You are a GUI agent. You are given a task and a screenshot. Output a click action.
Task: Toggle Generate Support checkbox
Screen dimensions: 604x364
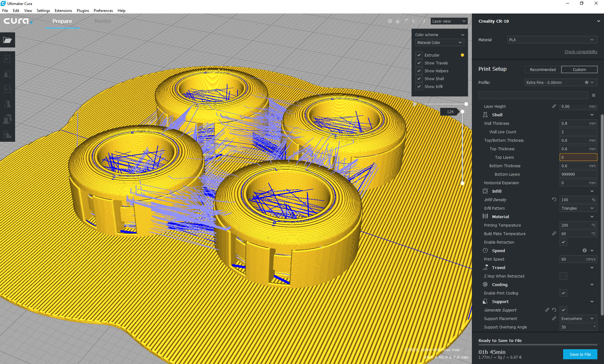click(x=563, y=310)
